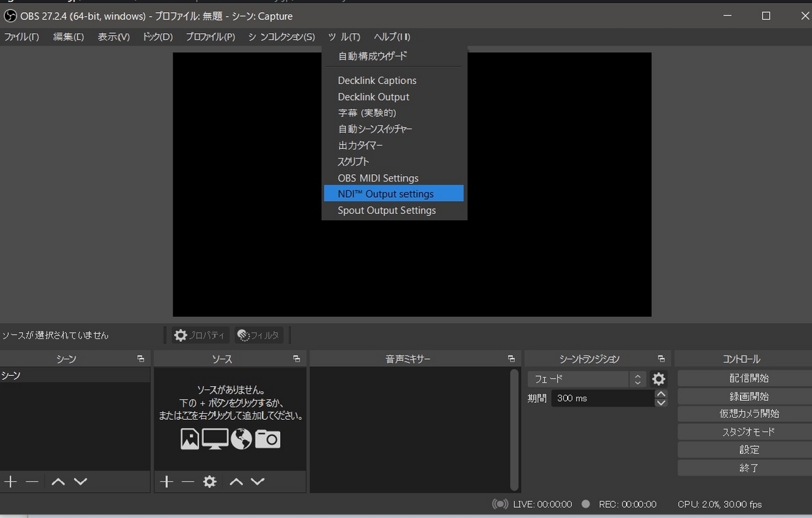Click ソースが選択されていません status text
The height and width of the screenshot is (518, 812).
pos(55,335)
